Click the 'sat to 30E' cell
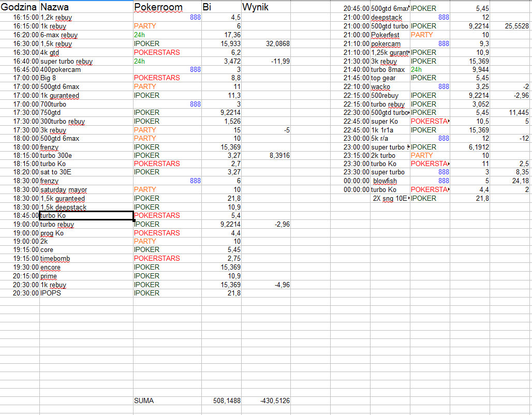Screen dimensions: 532x415 point(86,172)
